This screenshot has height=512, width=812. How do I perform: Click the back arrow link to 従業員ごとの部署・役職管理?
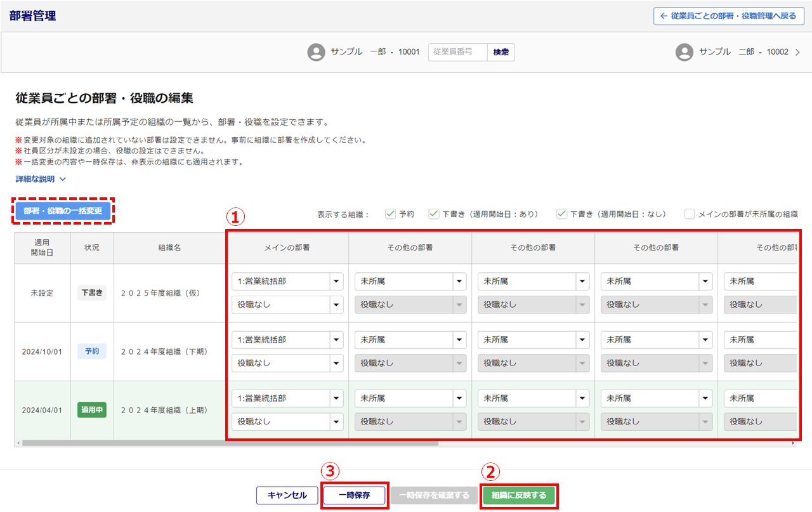[x=728, y=16]
